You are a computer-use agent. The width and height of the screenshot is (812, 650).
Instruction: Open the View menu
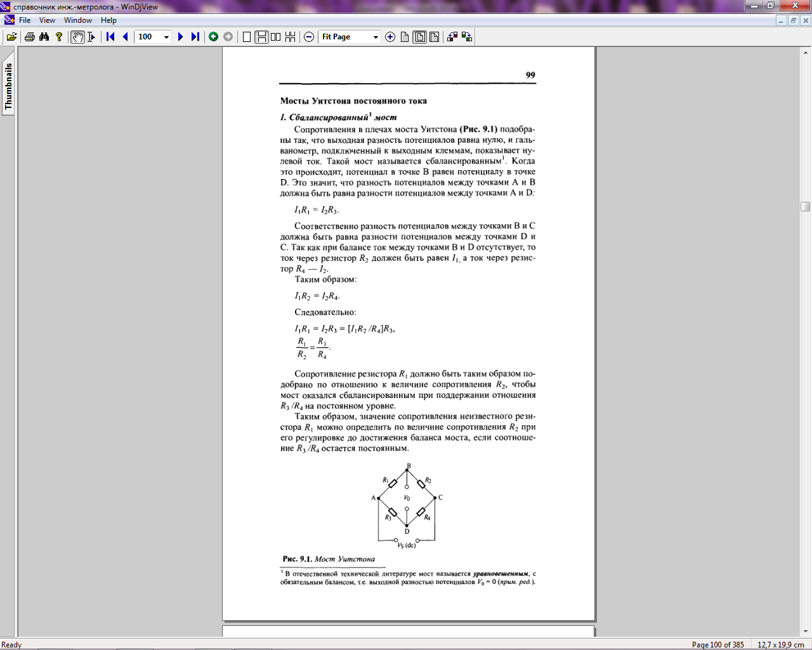coord(47,20)
